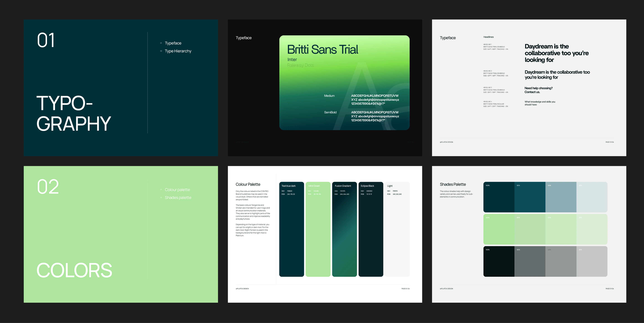
Task: Click HEX value 'F58220' on Teal card
Action: (x=289, y=191)
